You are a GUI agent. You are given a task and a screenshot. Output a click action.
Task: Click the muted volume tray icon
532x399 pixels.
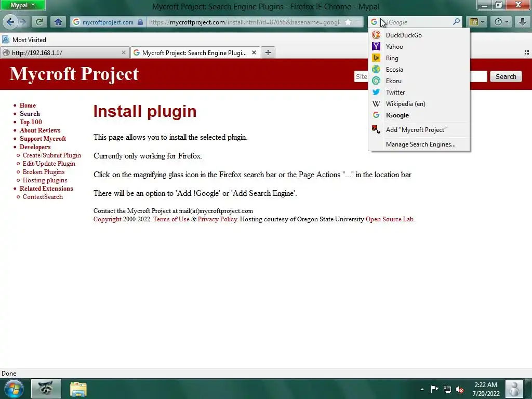(x=460, y=389)
